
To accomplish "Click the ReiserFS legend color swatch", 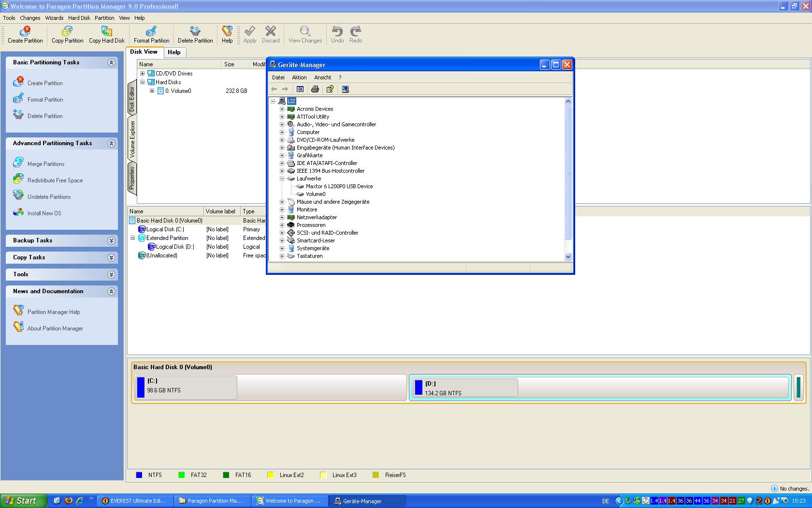I will click(376, 475).
